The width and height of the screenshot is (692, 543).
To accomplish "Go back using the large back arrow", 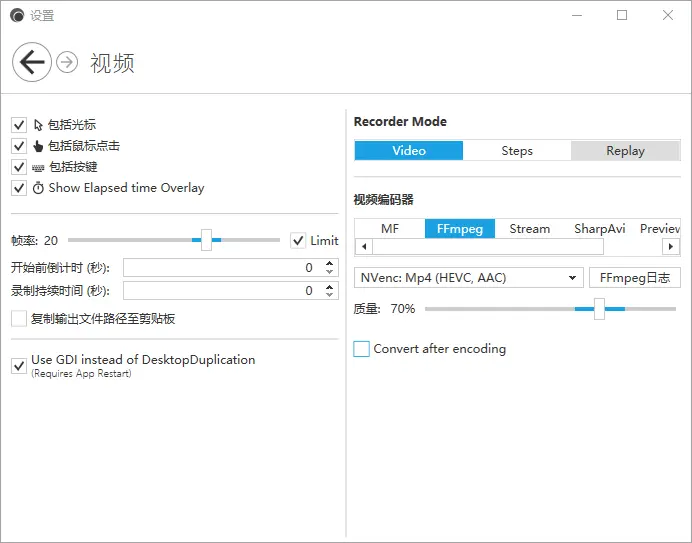I will tap(32, 62).
